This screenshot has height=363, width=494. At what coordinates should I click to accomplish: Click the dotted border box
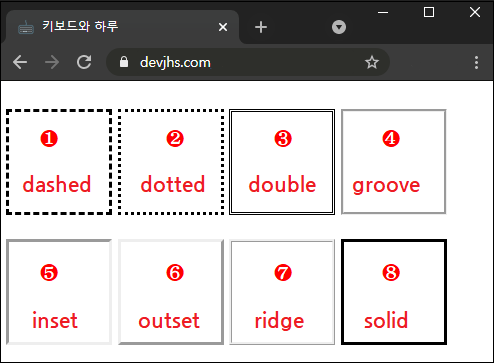point(171,162)
